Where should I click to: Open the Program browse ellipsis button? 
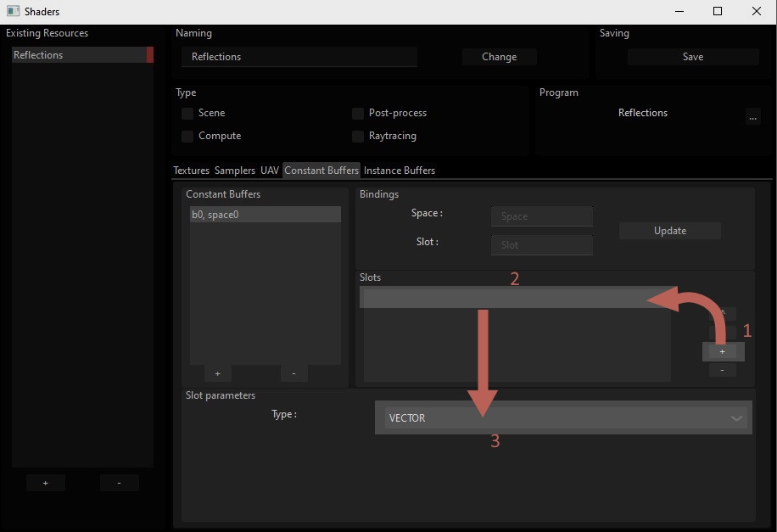coord(752,117)
